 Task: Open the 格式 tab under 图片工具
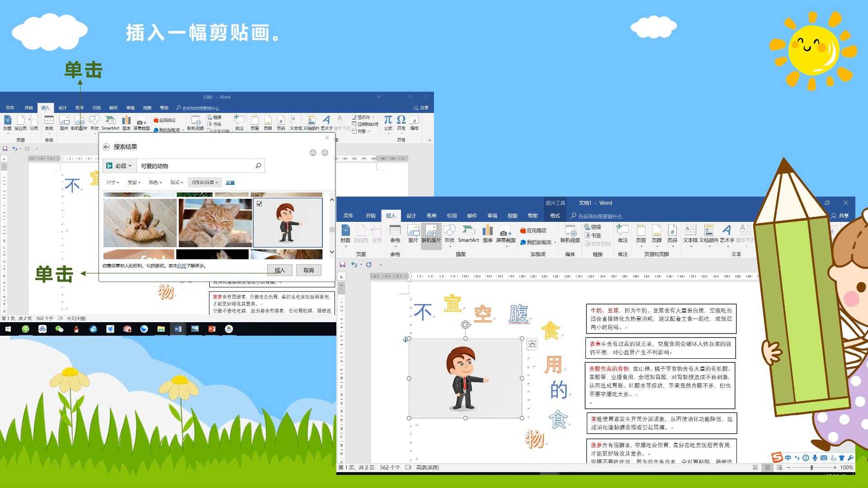555,216
